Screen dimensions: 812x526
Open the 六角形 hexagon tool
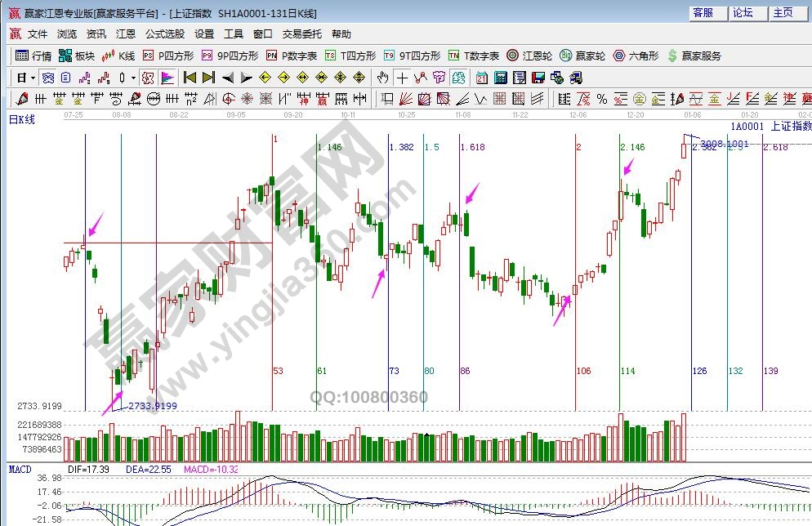point(636,56)
